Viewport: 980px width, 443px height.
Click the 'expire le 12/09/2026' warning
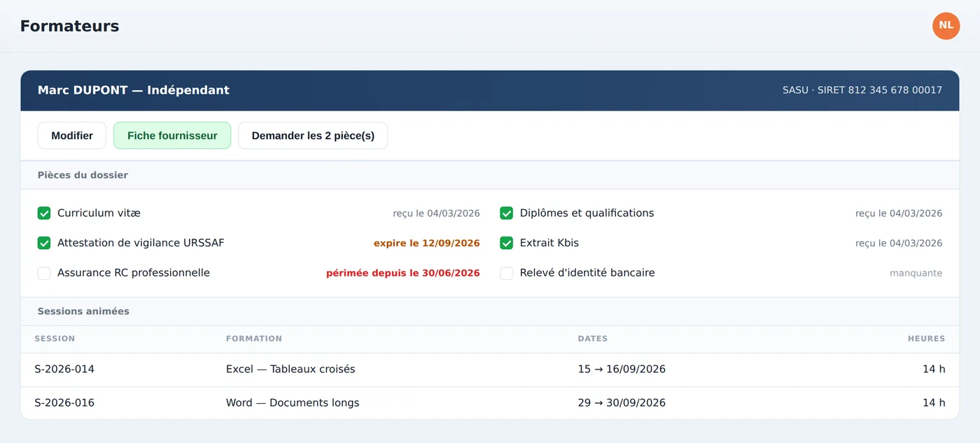(x=427, y=244)
